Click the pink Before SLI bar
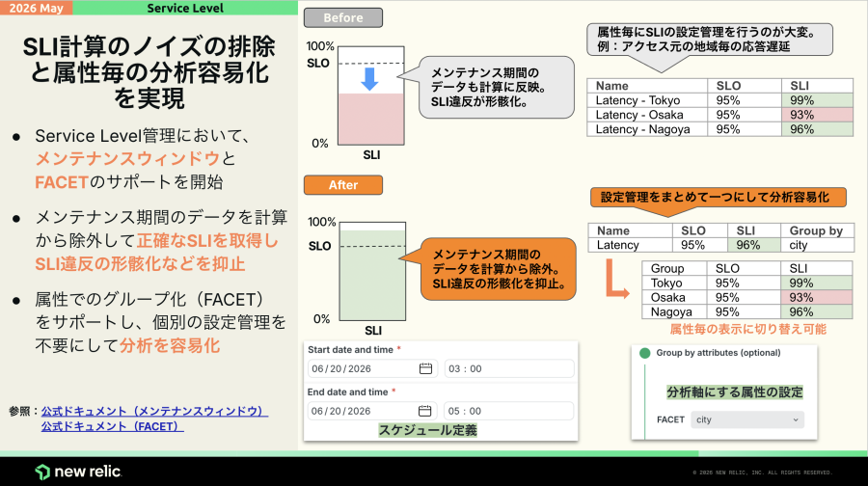The height and width of the screenshot is (486, 868). tap(371, 119)
